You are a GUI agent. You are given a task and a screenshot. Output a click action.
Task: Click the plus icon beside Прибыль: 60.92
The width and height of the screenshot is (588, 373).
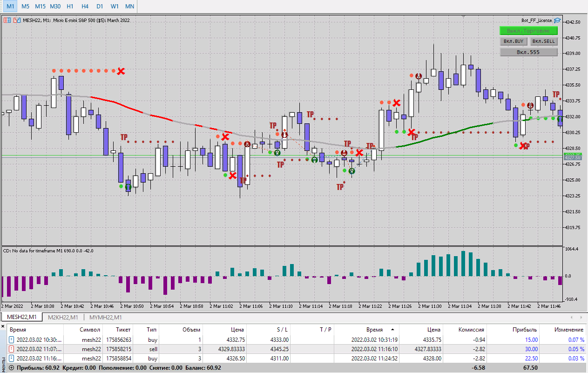(12, 367)
